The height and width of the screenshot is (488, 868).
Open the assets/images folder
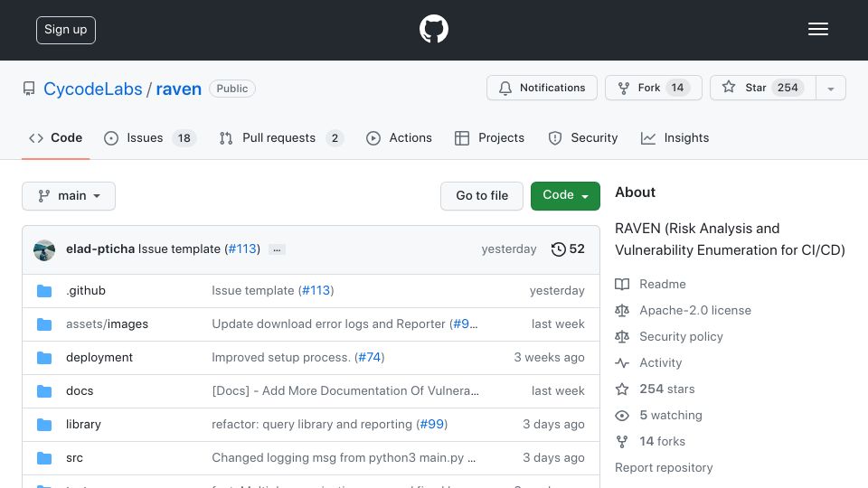(x=107, y=324)
